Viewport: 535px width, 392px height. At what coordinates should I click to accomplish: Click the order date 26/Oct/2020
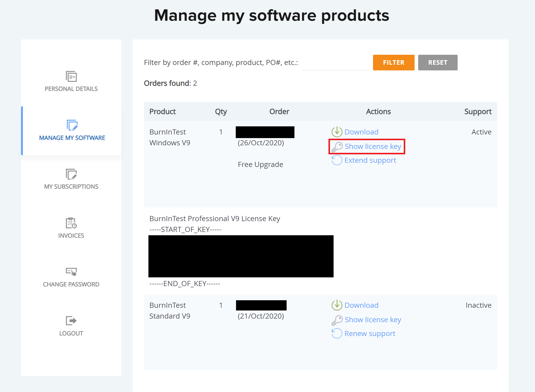(261, 143)
